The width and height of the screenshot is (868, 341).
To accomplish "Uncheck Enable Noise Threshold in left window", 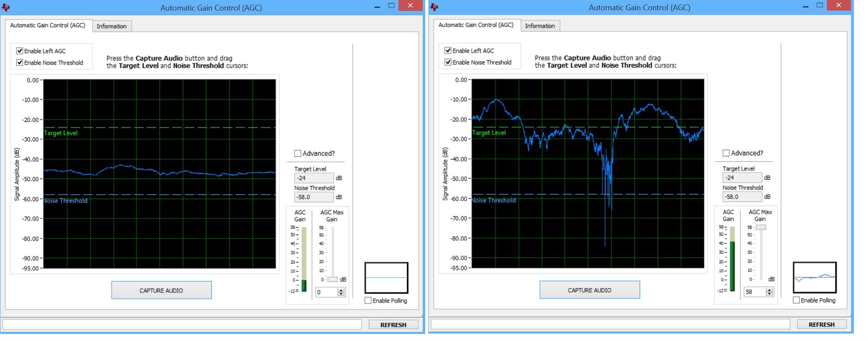I will [x=20, y=62].
